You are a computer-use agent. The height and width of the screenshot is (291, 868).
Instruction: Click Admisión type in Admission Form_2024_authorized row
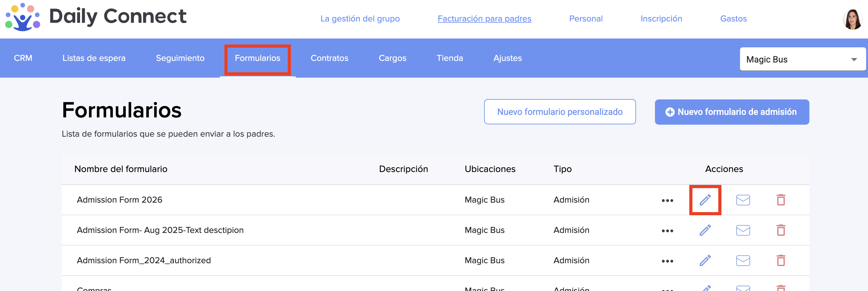coord(571,260)
